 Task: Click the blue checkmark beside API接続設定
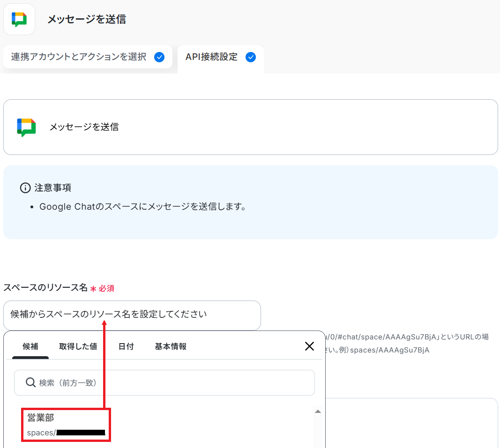(x=251, y=57)
